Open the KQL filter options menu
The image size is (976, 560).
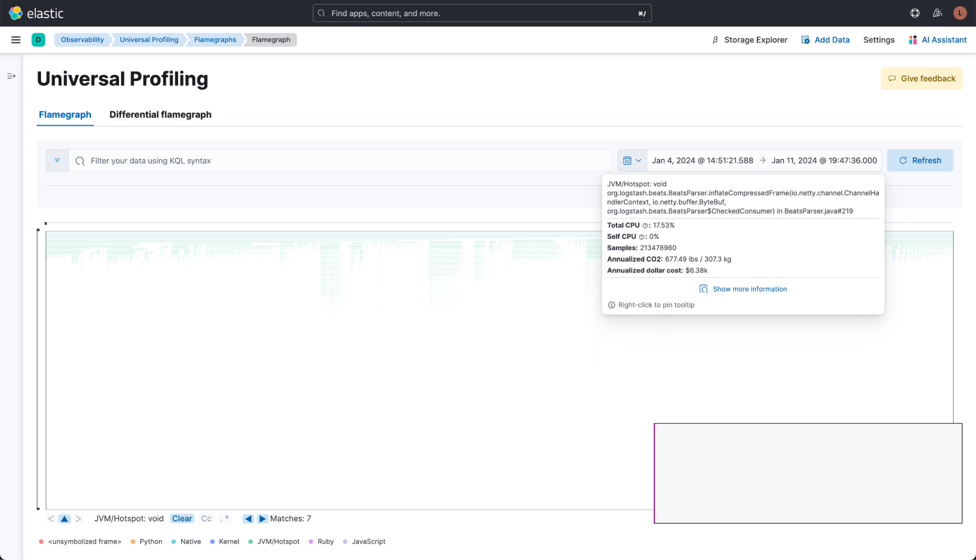[x=57, y=161]
